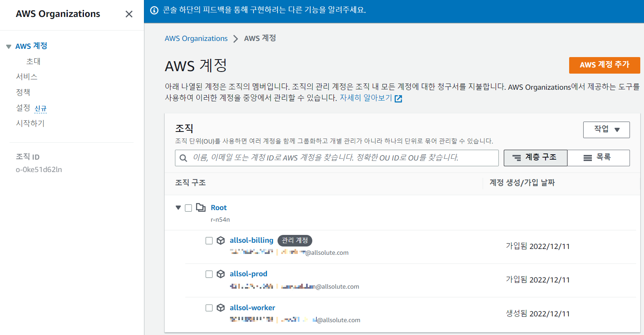Click 생성됨 2022/12/11 in allsol-worker row
The height and width of the screenshot is (335, 644).
(538, 313)
